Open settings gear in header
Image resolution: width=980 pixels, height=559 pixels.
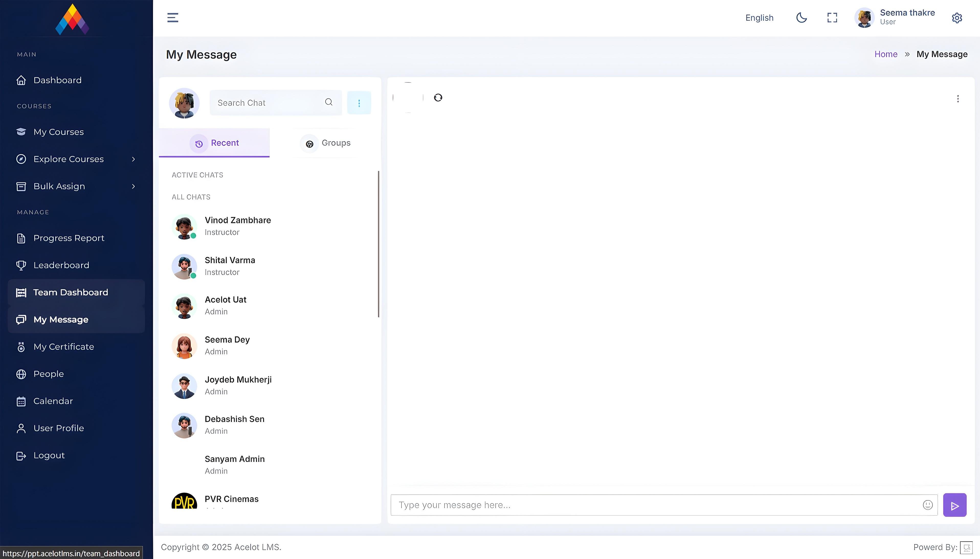pos(956,18)
